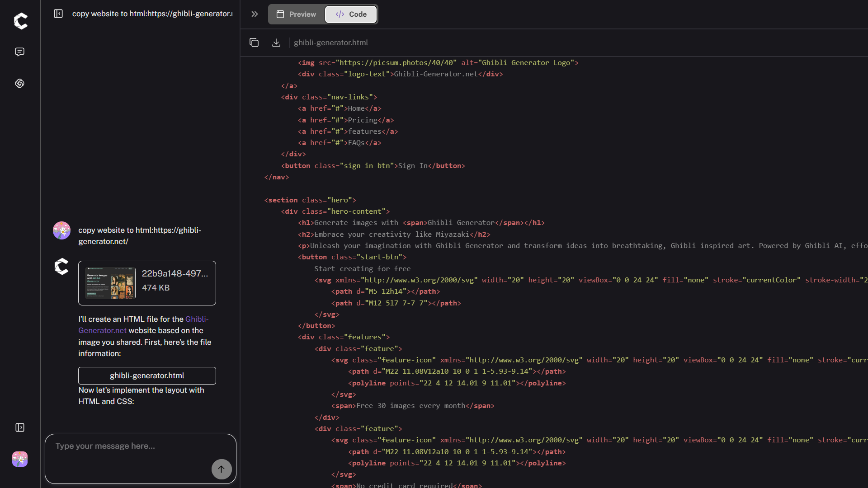Screen dimensions: 868x488
Task: Click the app logo in the sidebar
Action: point(20,21)
